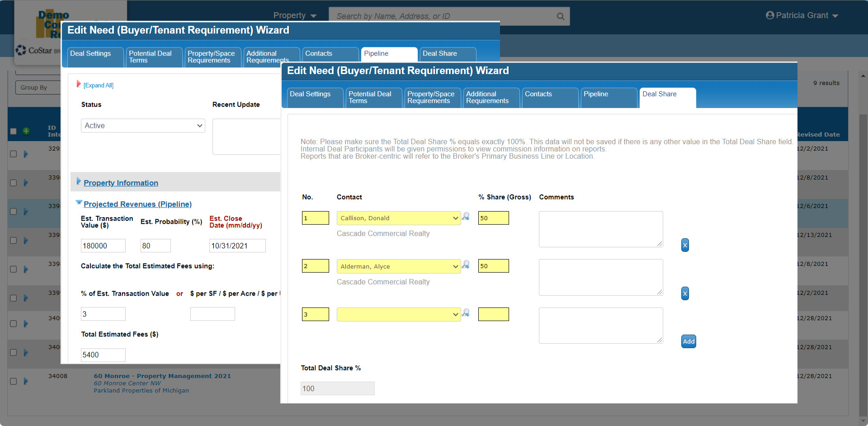868x426 pixels.
Task: Check the checkbox for record 34008
Action: (14, 381)
